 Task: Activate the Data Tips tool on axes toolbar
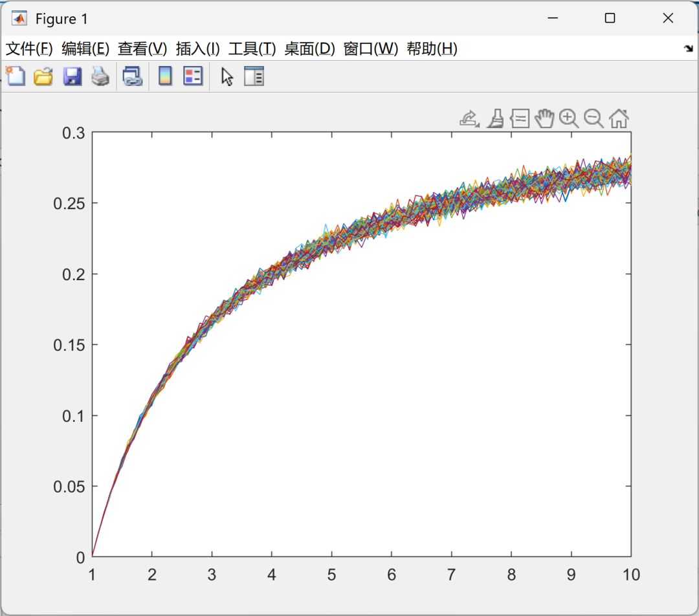pos(520,118)
